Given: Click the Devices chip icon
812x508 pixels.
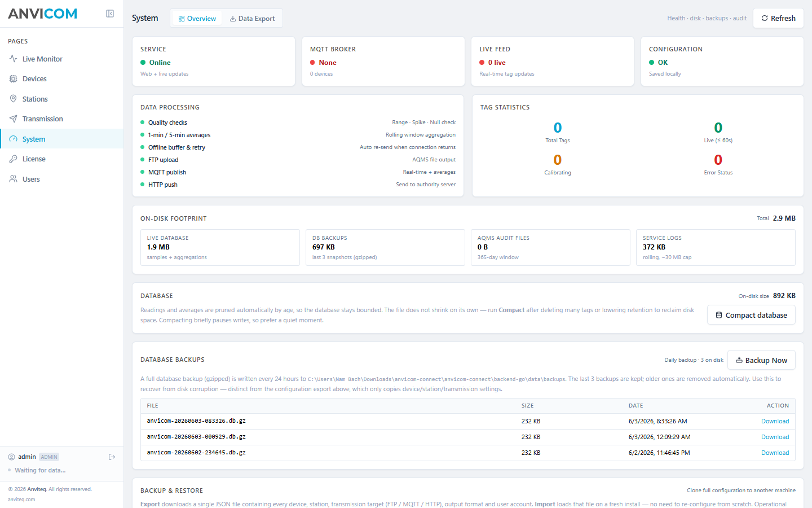Looking at the screenshot, I should pos(13,79).
